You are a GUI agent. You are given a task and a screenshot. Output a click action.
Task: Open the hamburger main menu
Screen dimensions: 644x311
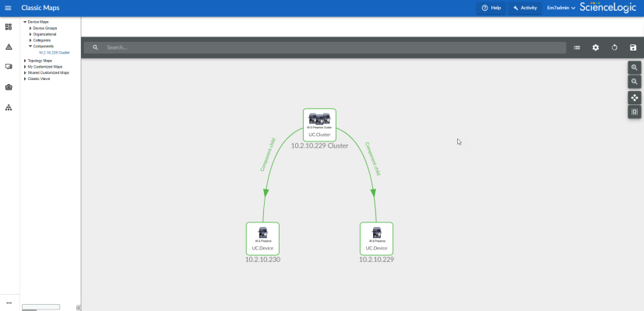pos(9,8)
